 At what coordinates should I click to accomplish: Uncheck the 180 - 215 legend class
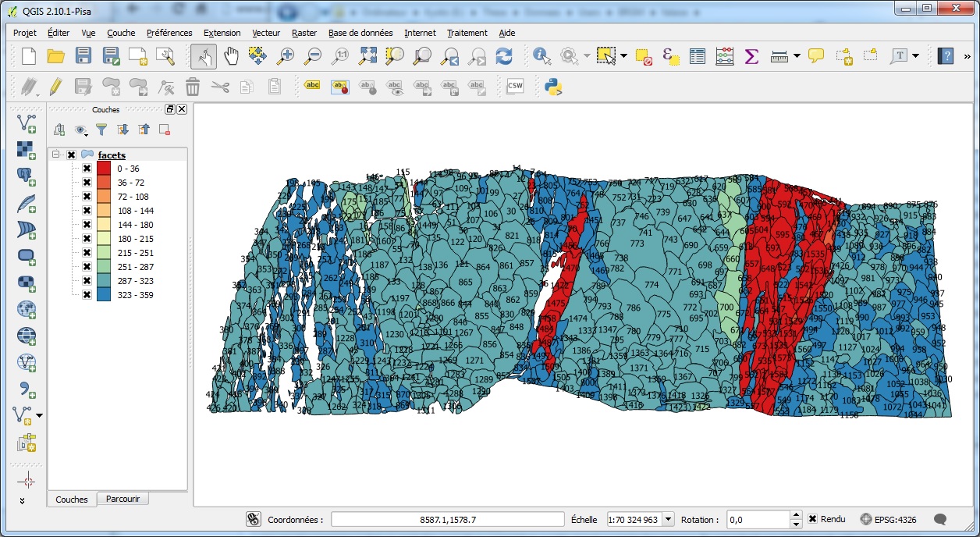click(87, 238)
